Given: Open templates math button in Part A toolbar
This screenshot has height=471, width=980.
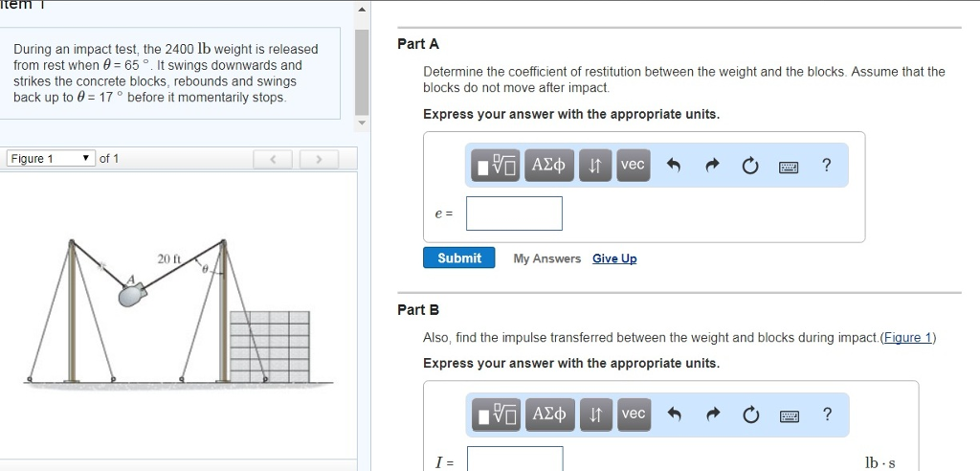Looking at the screenshot, I should coord(497,165).
